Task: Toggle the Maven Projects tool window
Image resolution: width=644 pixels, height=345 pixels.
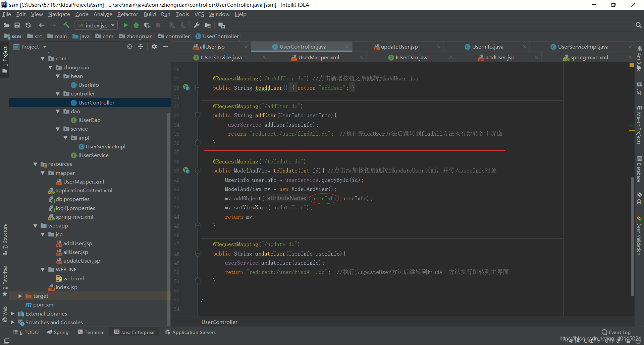Action: pos(639,125)
